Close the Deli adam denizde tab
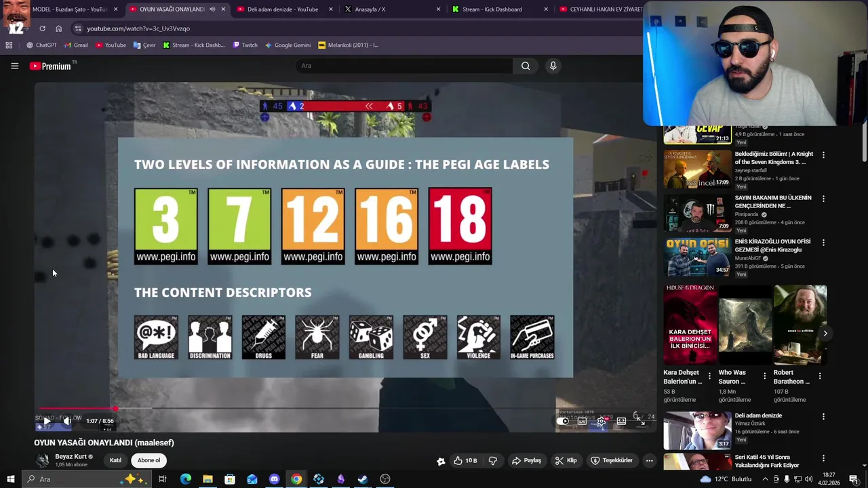This screenshot has width=868, height=488. [x=331, y=9]
